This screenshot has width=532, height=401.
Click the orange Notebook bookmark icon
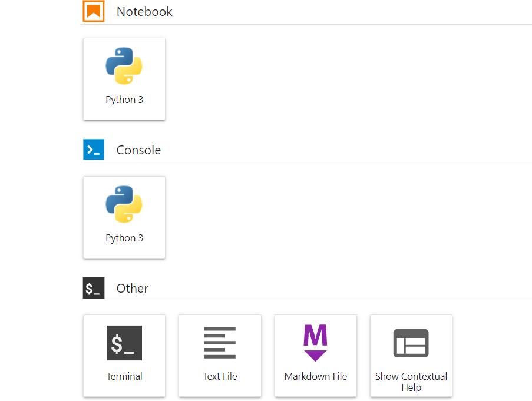pyautogui.click(x=93, y=10)
